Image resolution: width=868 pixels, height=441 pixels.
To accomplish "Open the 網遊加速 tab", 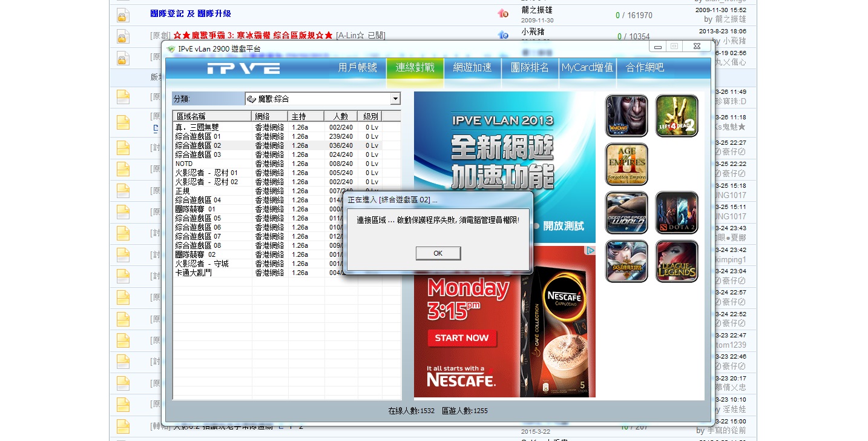I will pyautogui.click(x=472, y=68).
